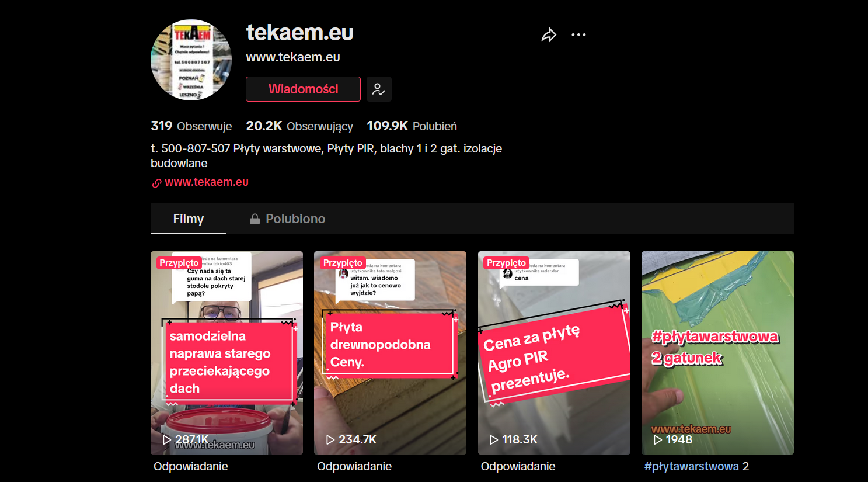
Task: Open the Cena za płytę Agro PIR video
Action: pos(554,353)
